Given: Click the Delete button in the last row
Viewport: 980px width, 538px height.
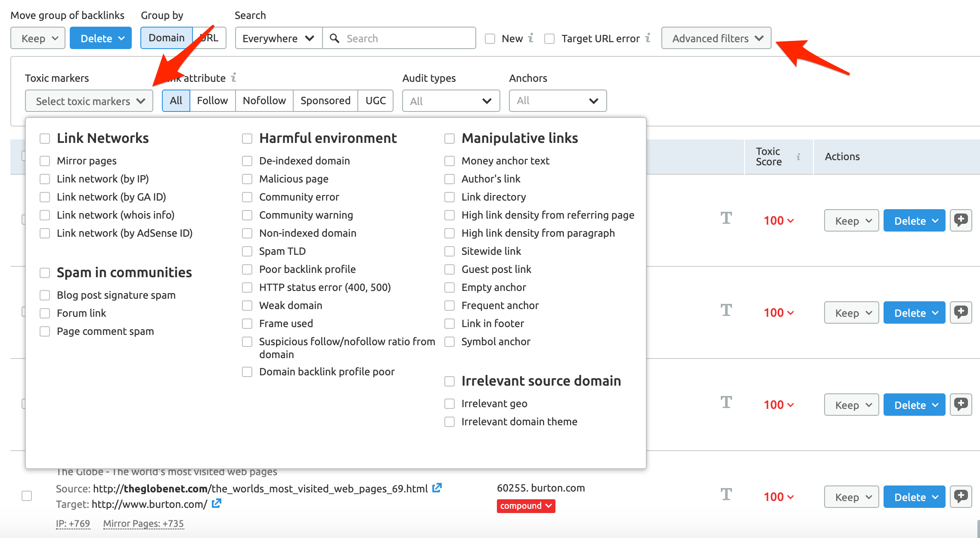Looking at the screenshot, I should (x=914, y=496).
